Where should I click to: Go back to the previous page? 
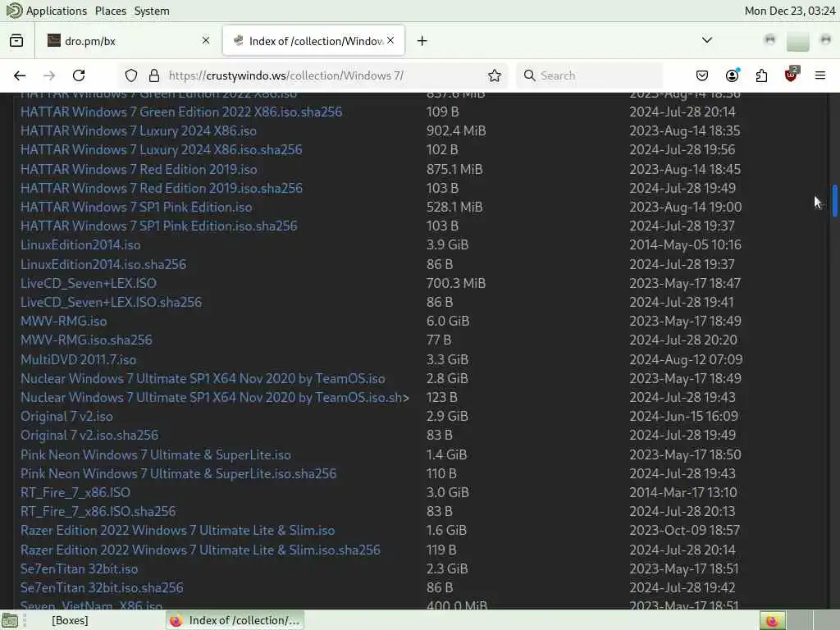tap(20, 75)
